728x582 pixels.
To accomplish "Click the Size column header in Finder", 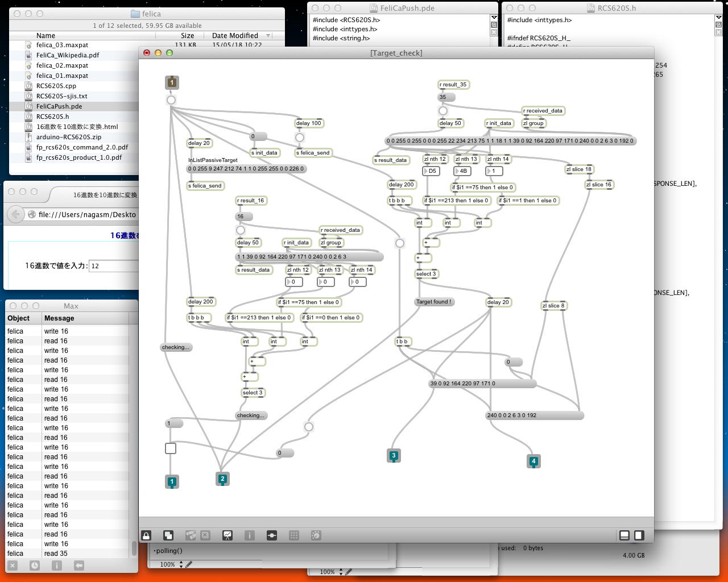I will click(187, 35).
